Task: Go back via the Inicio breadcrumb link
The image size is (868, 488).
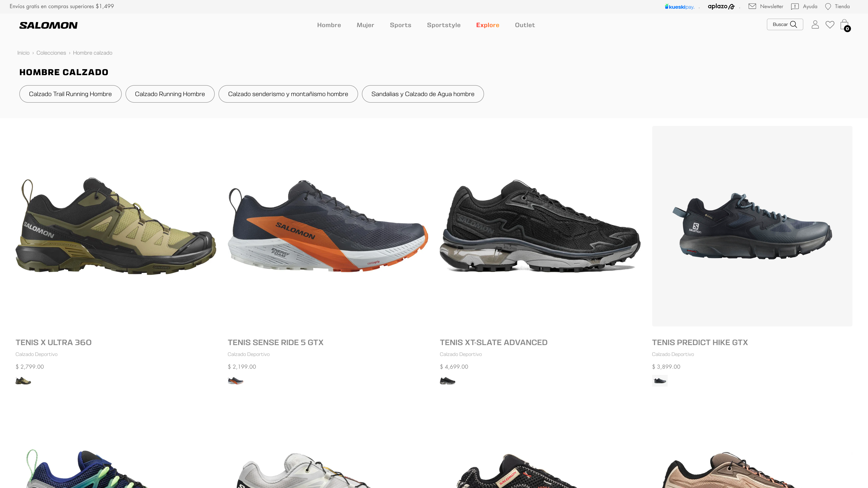Action: (23, 53)
